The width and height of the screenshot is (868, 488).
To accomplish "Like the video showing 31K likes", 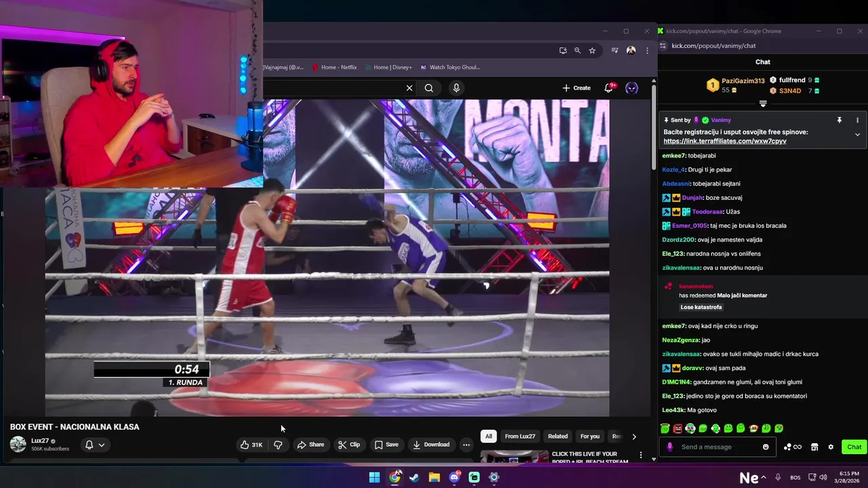I will pos(251,445).
